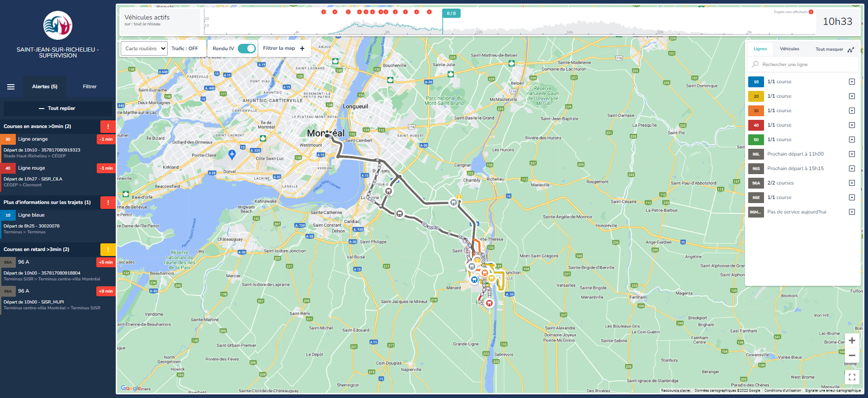Click the first red timeline alert marker
The height and width of the screenshot is (398, 868).
point(324,12)
